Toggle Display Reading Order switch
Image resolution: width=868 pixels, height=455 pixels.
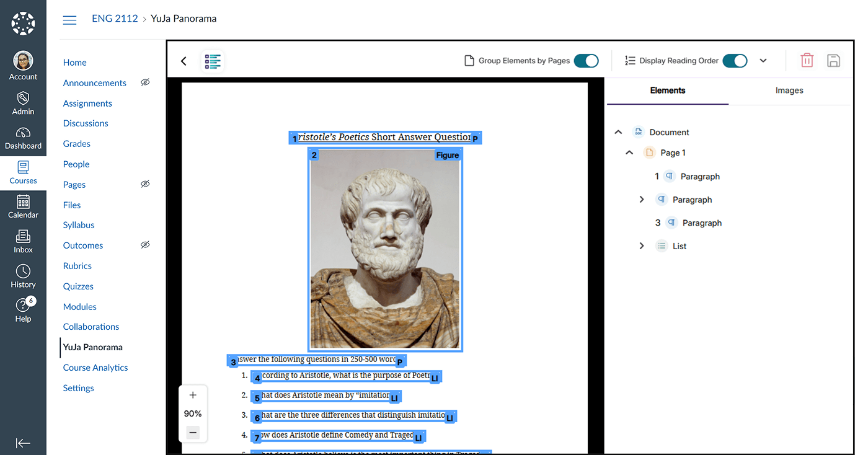click(x=735, y=61)
